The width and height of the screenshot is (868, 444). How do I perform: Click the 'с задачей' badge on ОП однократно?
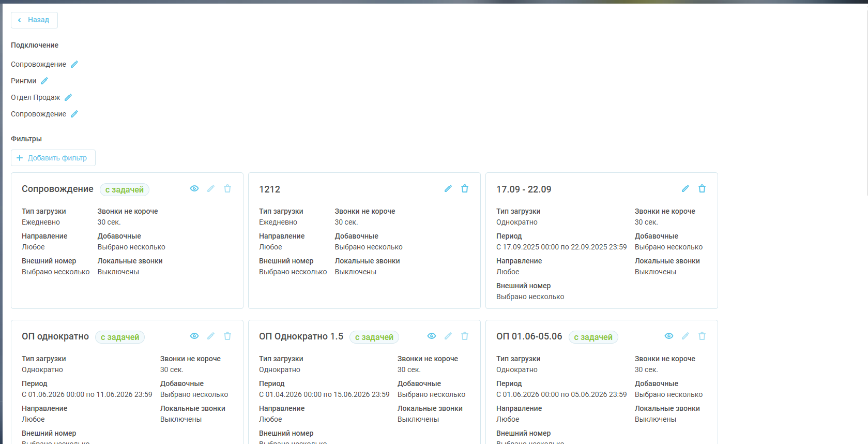120,337
